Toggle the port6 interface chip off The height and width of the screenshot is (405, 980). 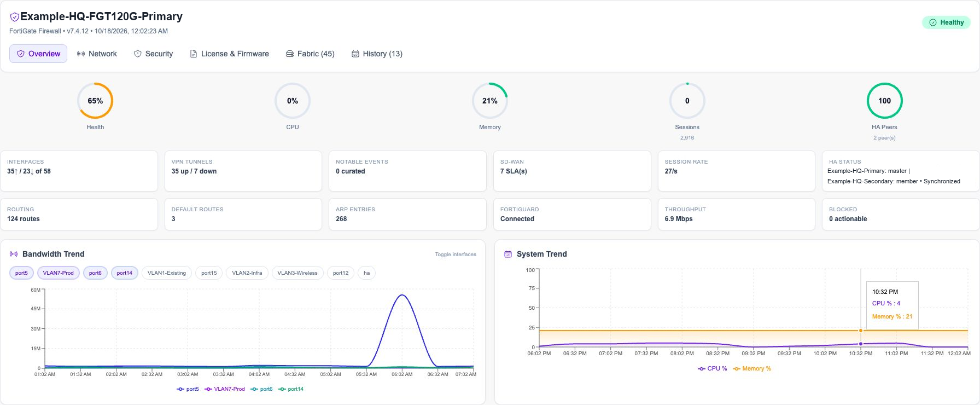[x=95, y=273]
